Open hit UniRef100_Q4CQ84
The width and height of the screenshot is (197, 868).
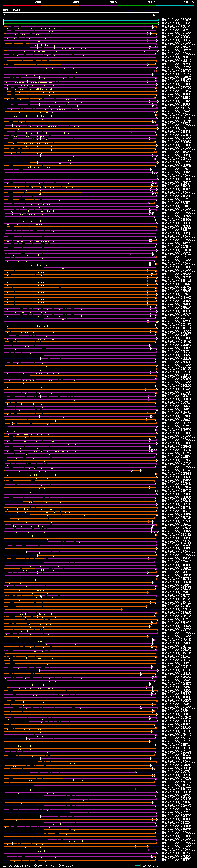click(x=177, y=104)
